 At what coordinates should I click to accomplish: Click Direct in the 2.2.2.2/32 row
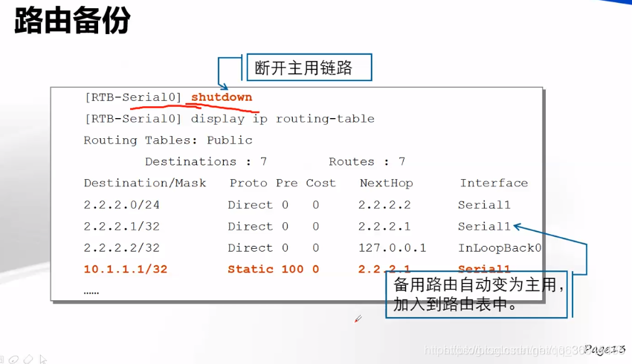251,247
